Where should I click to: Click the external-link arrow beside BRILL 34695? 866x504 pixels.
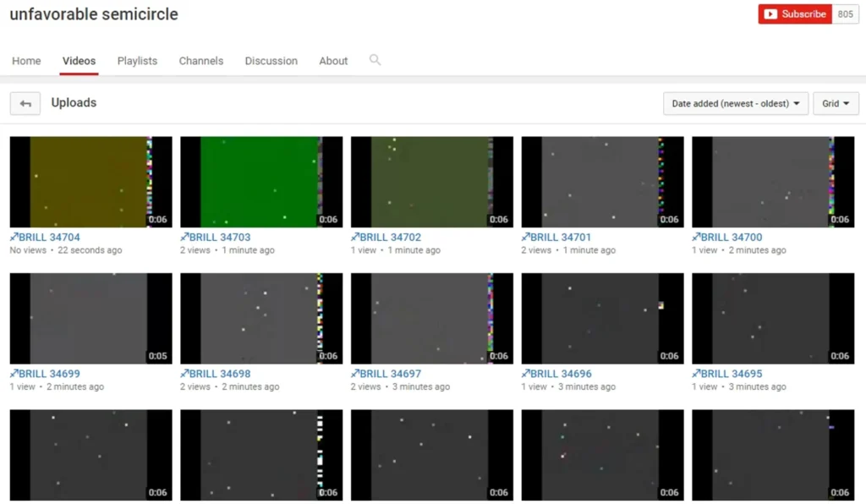(x=697, y=373)
